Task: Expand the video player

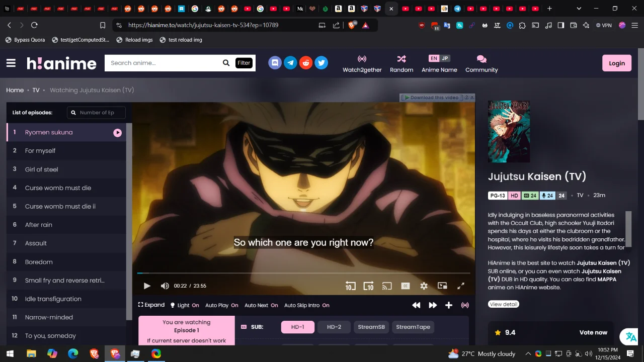Action: pyautogui.click(x=151, y=305)
